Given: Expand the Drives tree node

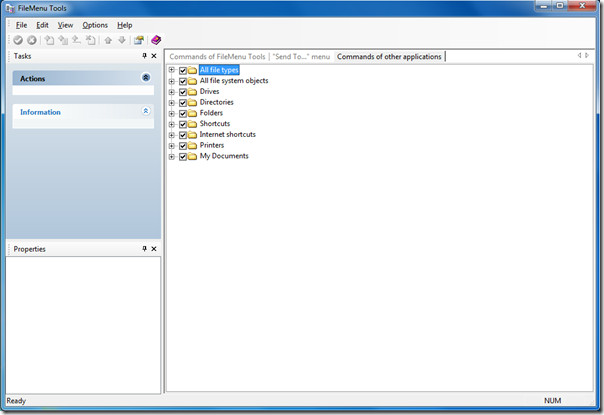Looking at the screenshot, I should coord(172,92).
